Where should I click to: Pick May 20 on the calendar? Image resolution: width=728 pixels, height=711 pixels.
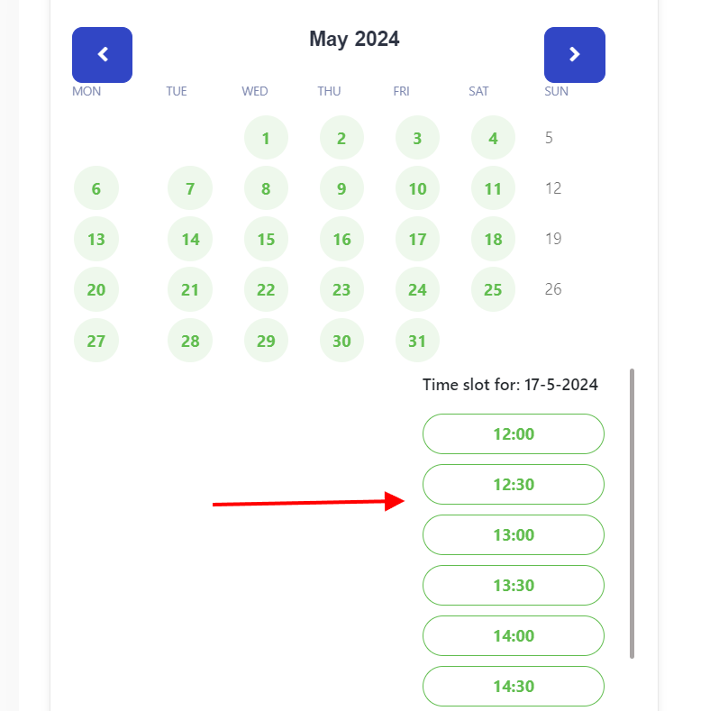coord(96,290)
